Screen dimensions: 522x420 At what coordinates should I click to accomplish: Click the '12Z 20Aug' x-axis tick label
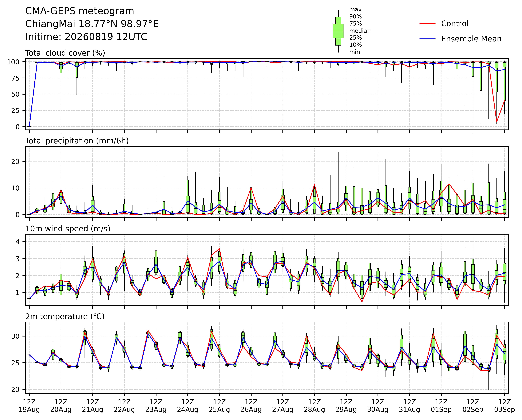[x=61, y=406]
